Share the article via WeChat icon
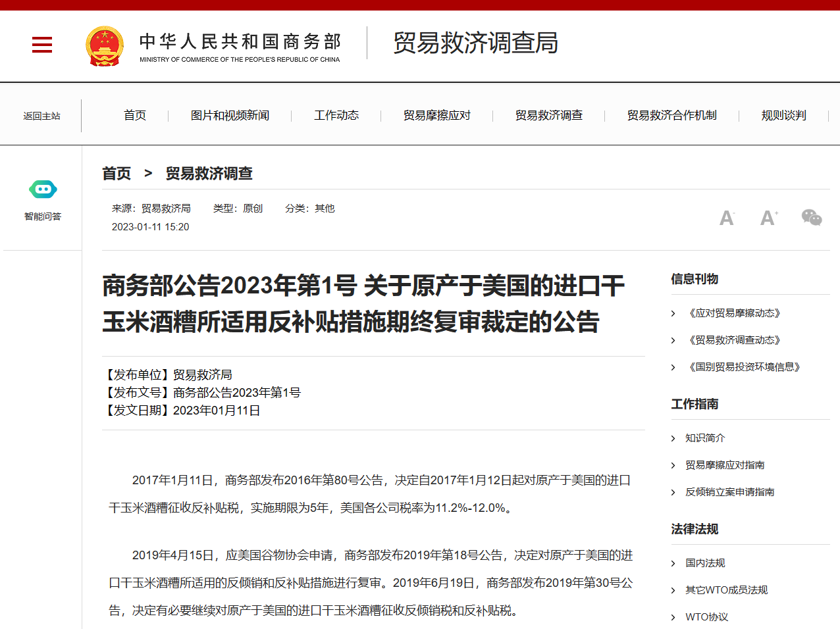The height and width of the screenshot is (629, 840). (811, 217)
